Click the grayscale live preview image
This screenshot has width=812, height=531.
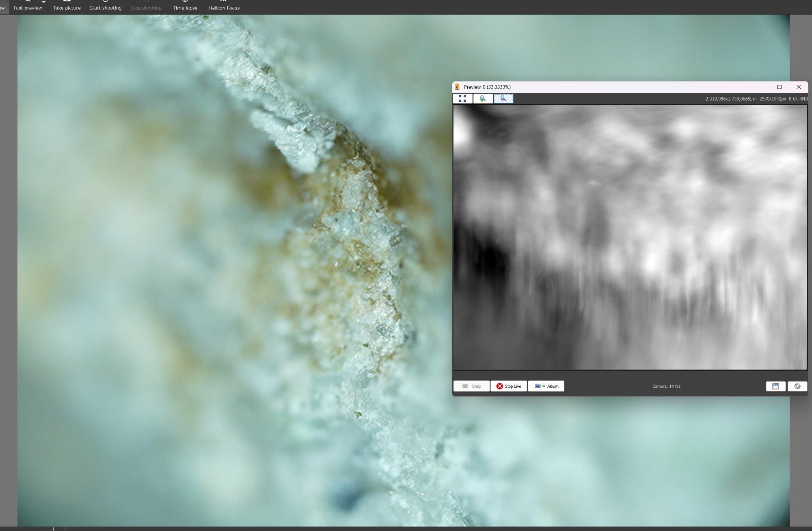click(x=630, y=237)
